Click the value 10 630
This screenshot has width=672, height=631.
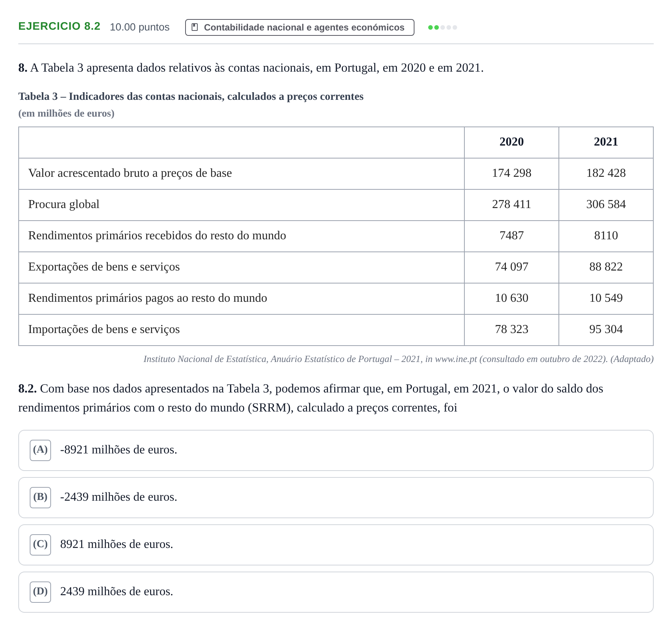click(511, 298)
